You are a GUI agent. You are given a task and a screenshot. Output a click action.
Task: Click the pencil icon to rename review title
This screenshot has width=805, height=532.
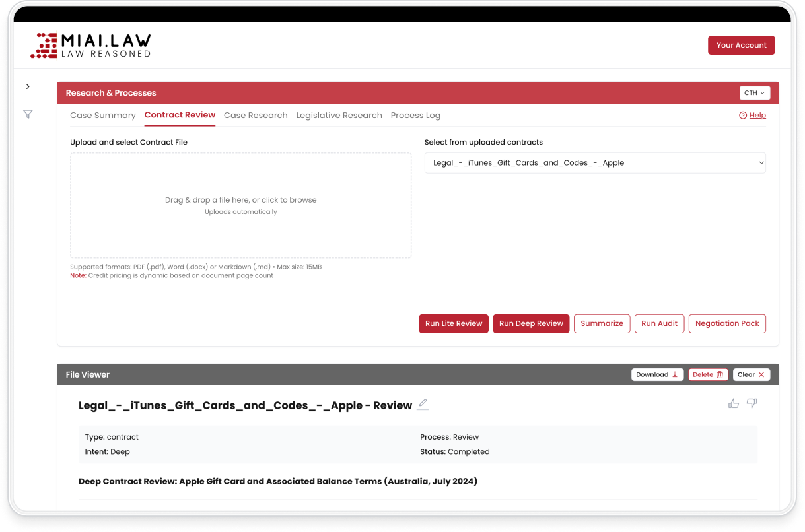coord(423,404)
